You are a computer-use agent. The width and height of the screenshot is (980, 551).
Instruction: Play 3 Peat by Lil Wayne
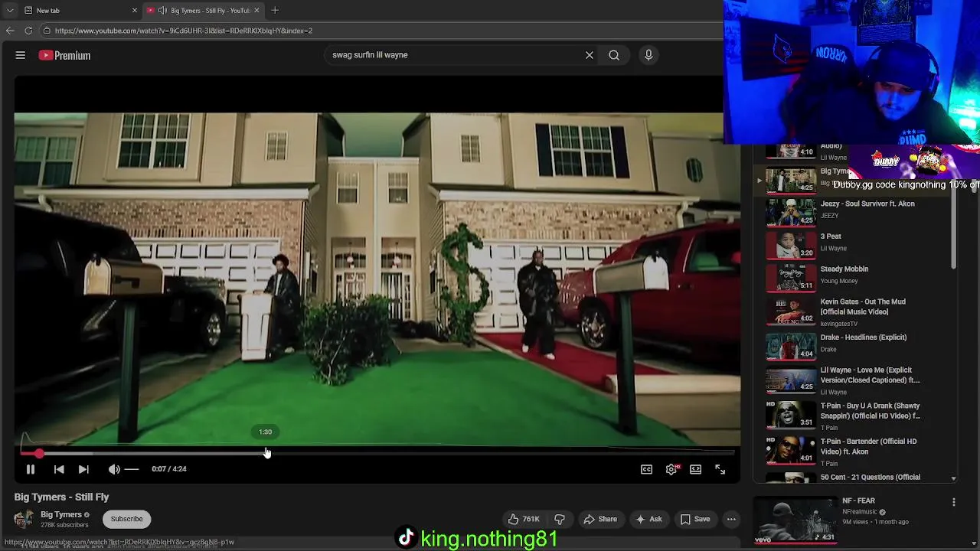click(x=831, y=236)
